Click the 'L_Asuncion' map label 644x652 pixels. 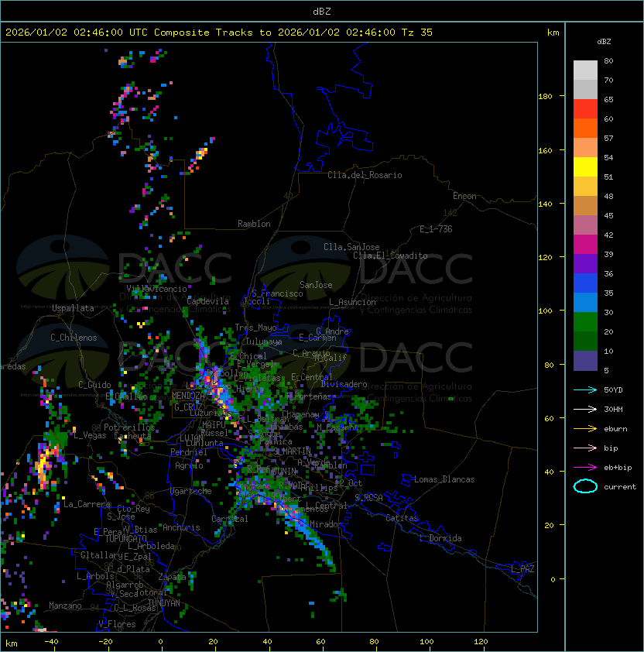pos(352,302)
